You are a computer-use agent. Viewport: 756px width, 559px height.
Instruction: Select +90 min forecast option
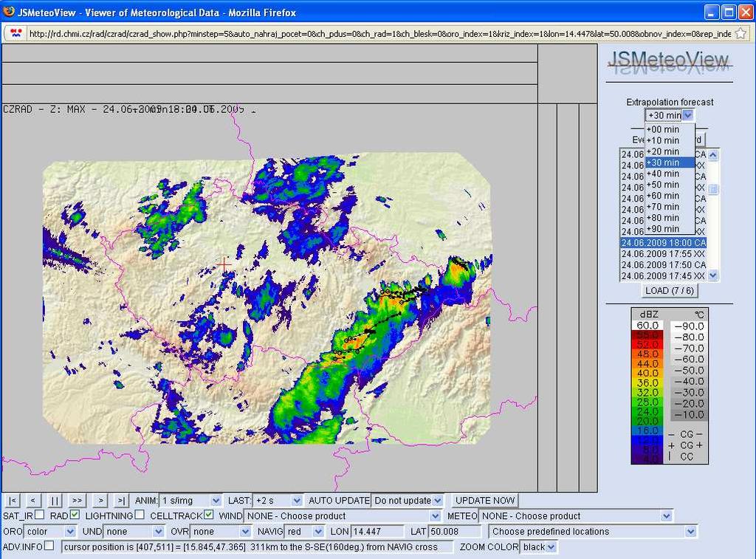point(670,229)
